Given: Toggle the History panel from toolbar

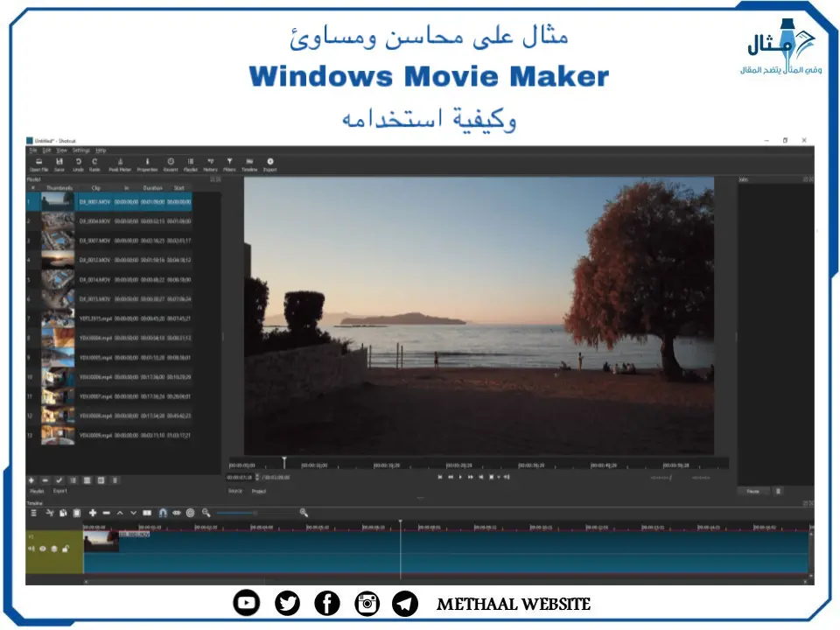Looking at the screenshot, I should tap(211, 164).
